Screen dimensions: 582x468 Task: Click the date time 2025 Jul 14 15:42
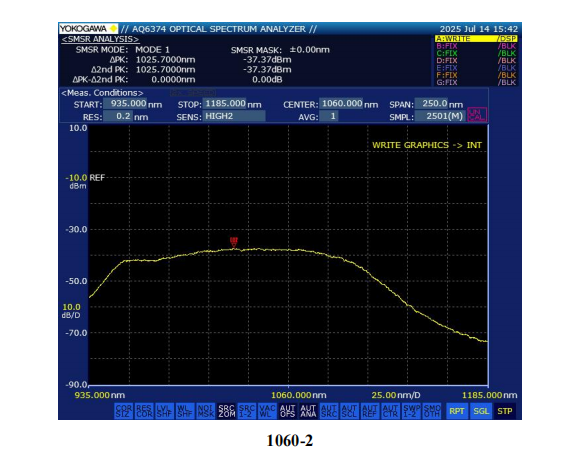click(x=478, y=29)
